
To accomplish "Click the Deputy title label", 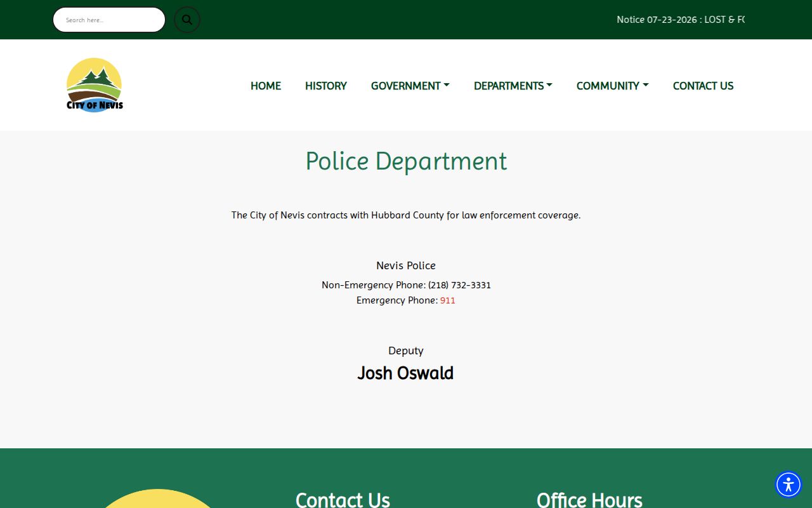I will [x=406, y=351].
